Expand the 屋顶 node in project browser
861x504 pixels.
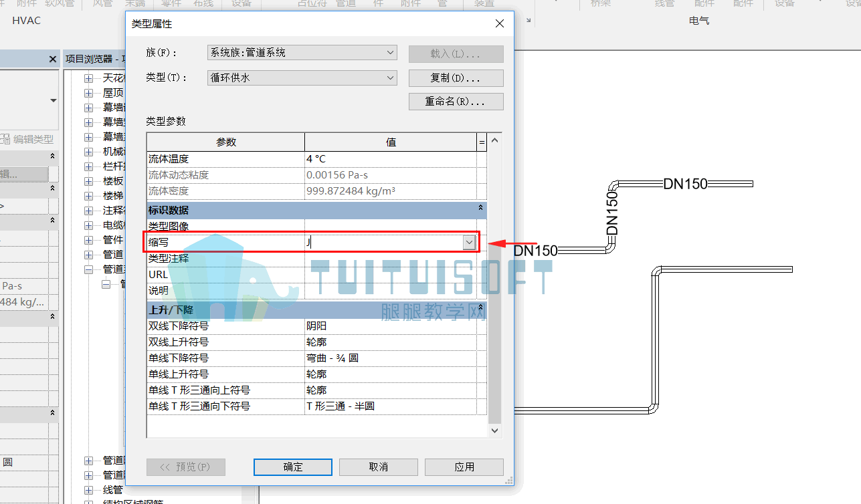(x=88, y=93)
